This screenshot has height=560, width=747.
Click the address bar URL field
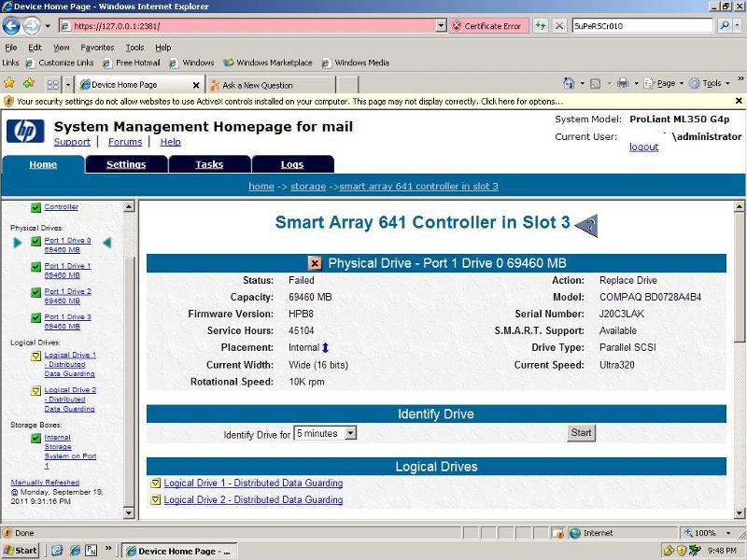pyautogui.click(x=247, y=26)
